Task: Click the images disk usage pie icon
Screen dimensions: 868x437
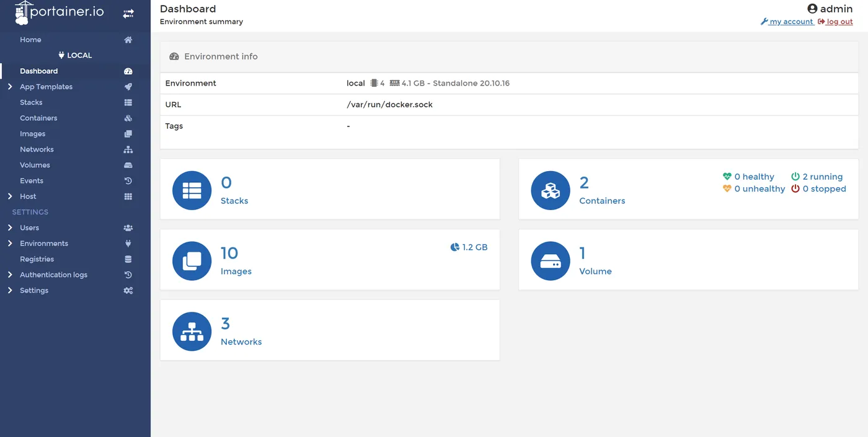Action: coord(455,247)
